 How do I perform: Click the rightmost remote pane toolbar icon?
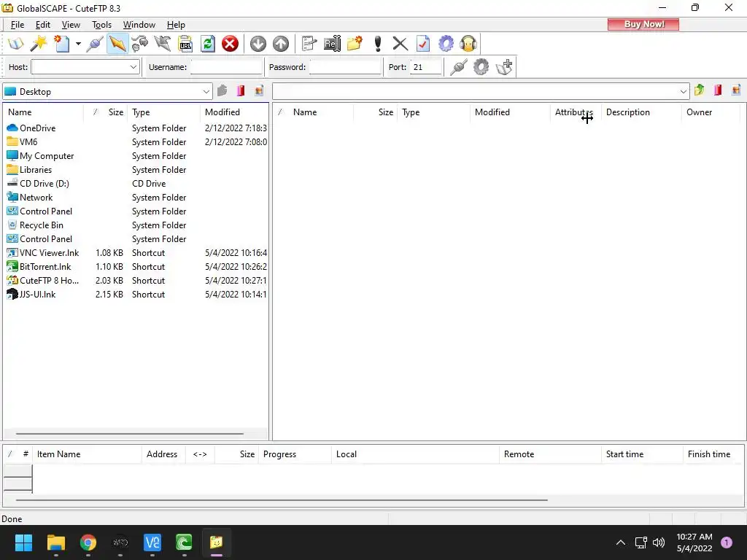(x=736, y=90)
